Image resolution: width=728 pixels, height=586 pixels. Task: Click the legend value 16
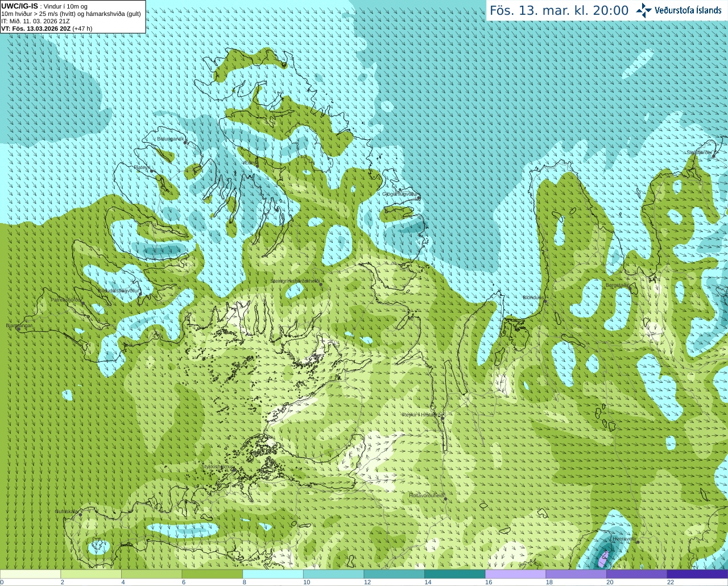click(489, 582)
